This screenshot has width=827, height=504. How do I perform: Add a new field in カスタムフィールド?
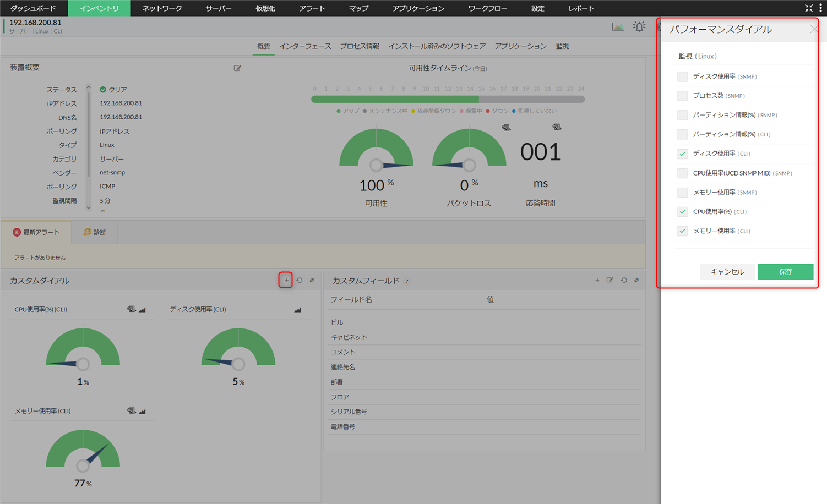(x=597, y=280)
